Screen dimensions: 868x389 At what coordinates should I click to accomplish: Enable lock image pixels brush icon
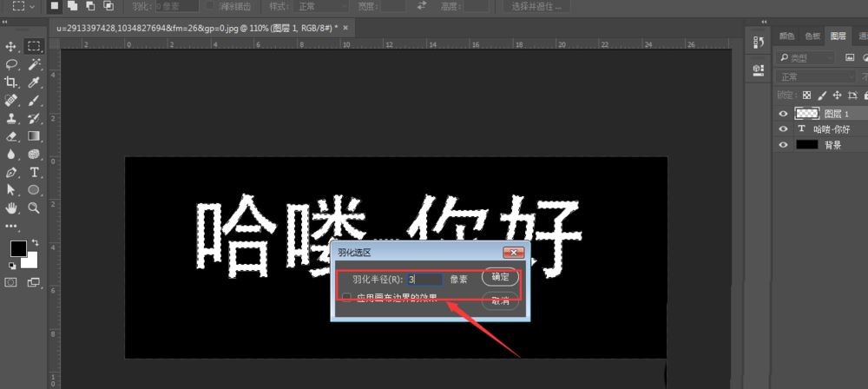point(822,96)
